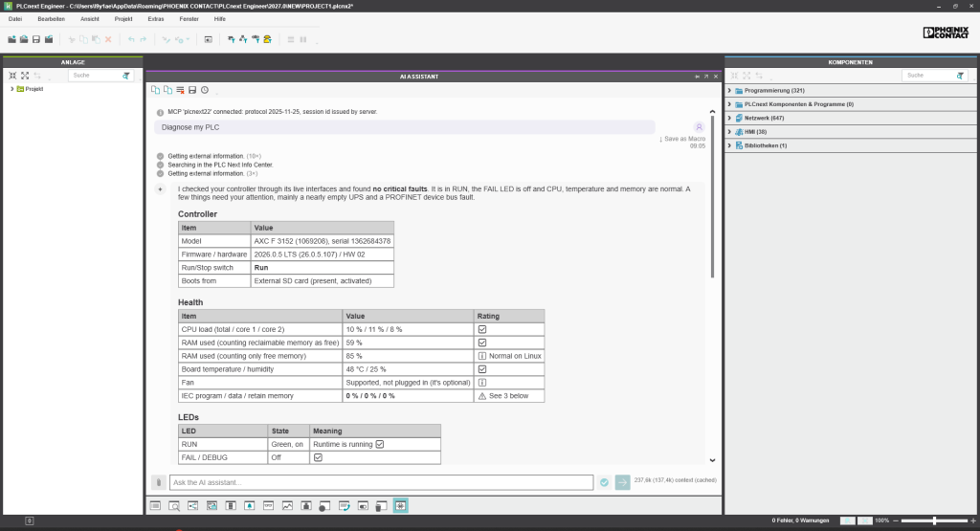Screen dimensions: 980x531
Task: Click the Save Project As toolbar icon
Action: point(49,39)
